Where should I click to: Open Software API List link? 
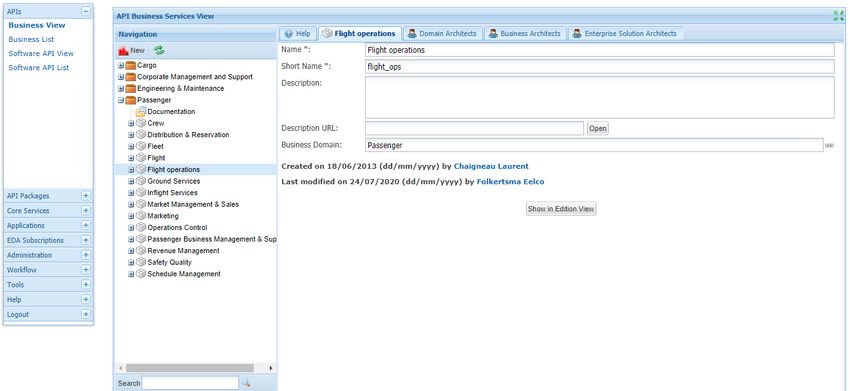[38, 67]
